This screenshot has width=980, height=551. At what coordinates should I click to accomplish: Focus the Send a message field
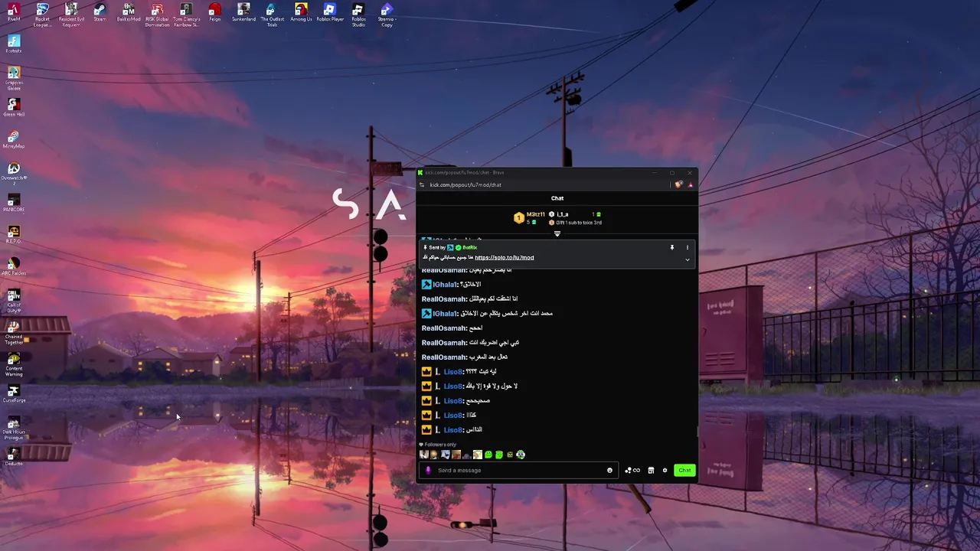(520, 470)
